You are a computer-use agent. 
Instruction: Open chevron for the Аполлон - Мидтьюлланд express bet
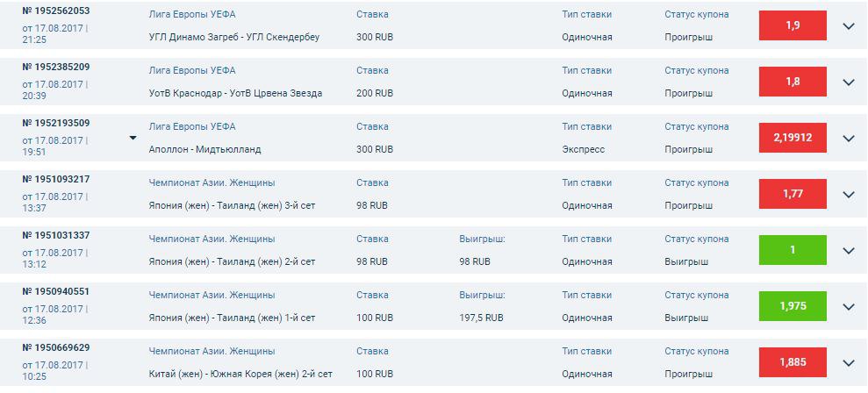point(848,139)
